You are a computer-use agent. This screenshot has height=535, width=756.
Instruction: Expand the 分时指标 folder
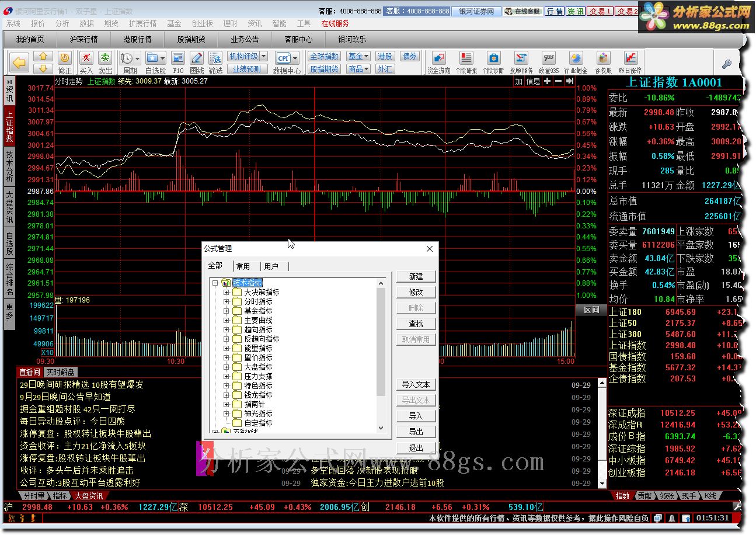click(227, 301)
